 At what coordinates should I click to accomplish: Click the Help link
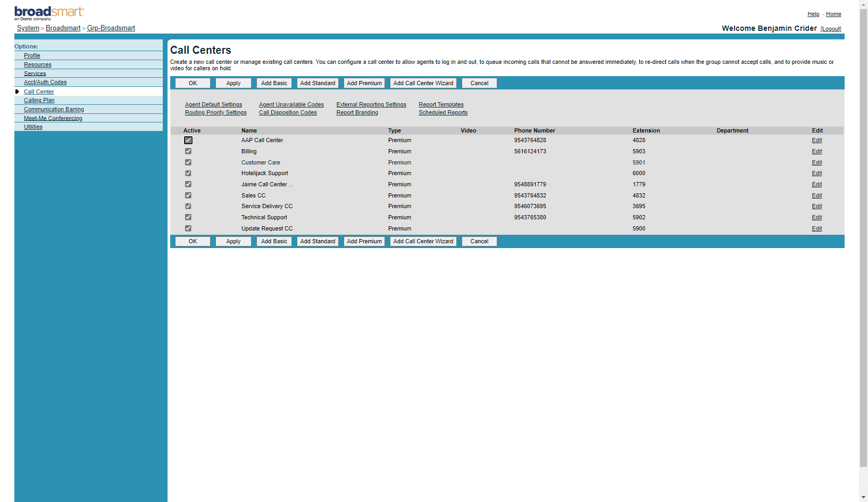pyautogui.click(x=813, y=14)
